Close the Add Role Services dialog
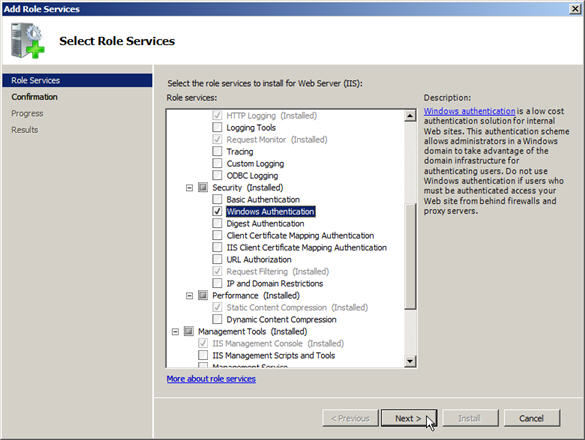This screenshot has width=585, height=440. [575, 9]
